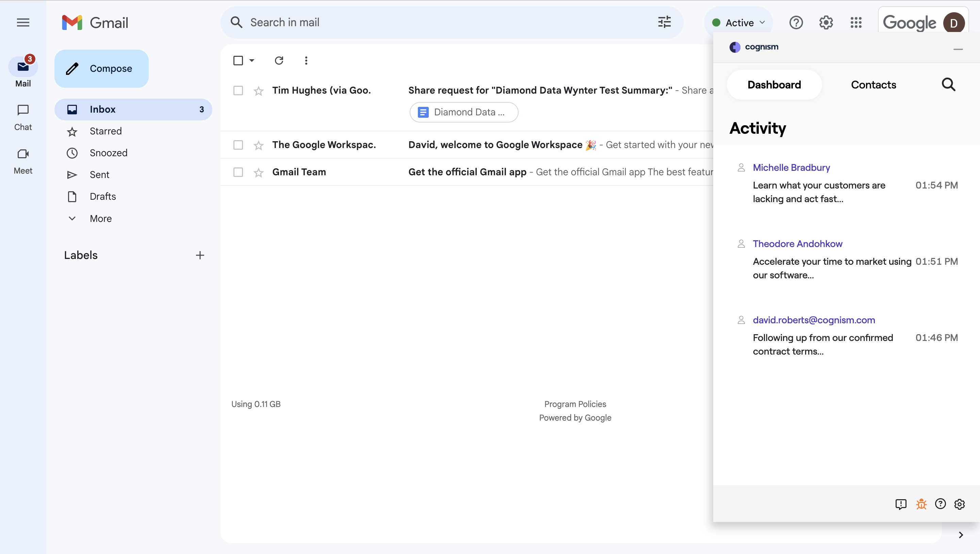The width and height of the screenshot is (980, 554).
Task: Open the Active status dropdown
Action: [x=738, y=23]
